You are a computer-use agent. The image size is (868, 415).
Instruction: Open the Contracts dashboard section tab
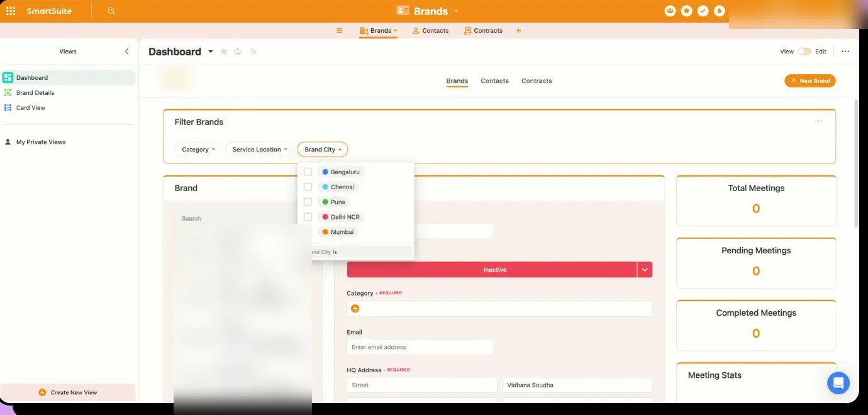(537, 81)
